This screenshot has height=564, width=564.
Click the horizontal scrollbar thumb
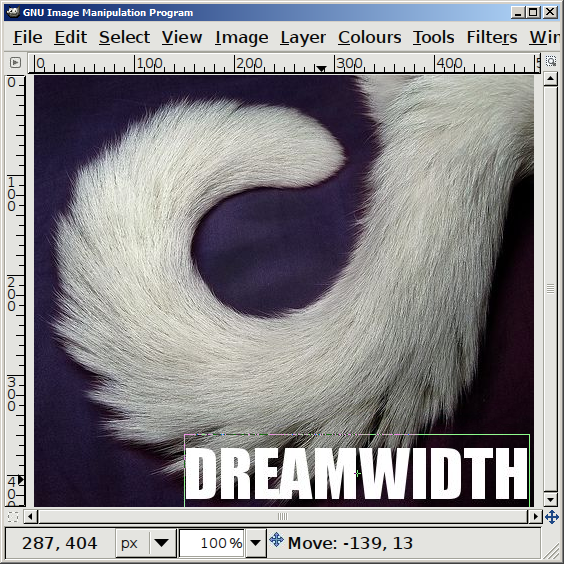pyautogui.click(x=283, y=517)
